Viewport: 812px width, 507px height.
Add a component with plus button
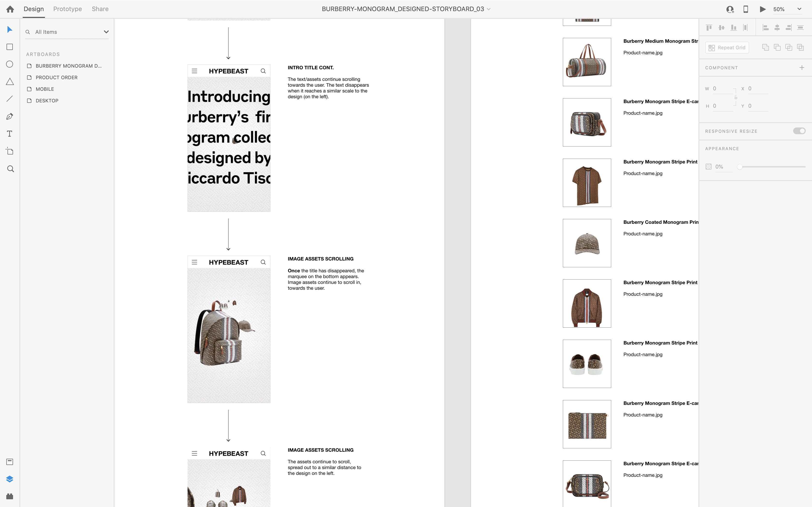pyautogui.click(x=802, y=68)
